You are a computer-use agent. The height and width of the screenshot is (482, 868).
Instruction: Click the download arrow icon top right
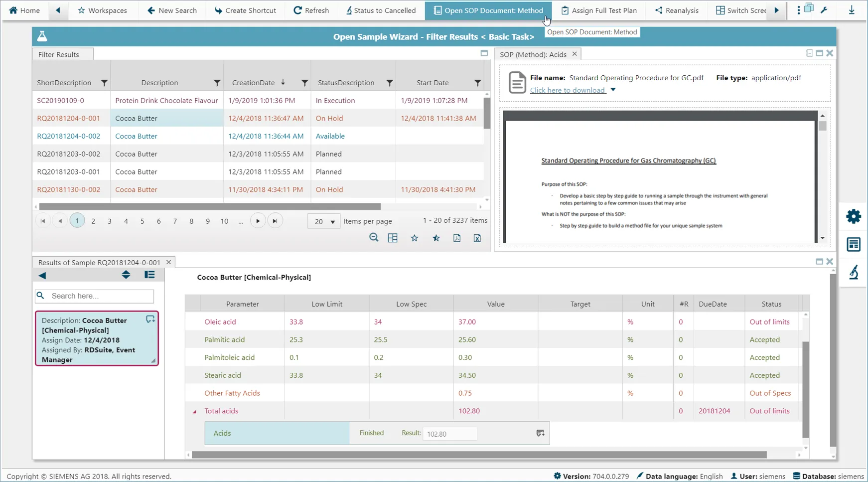click(852, 10)
